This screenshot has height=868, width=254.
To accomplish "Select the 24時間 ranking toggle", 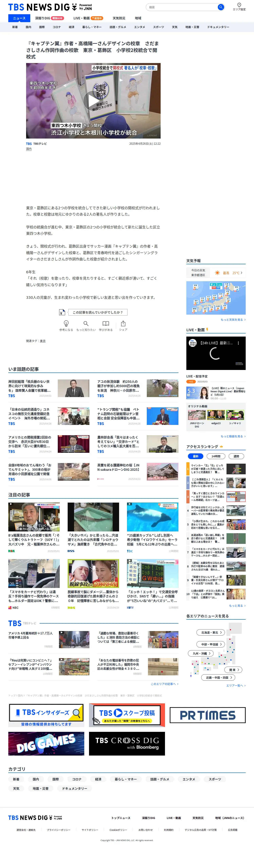I will coord(216,456).
